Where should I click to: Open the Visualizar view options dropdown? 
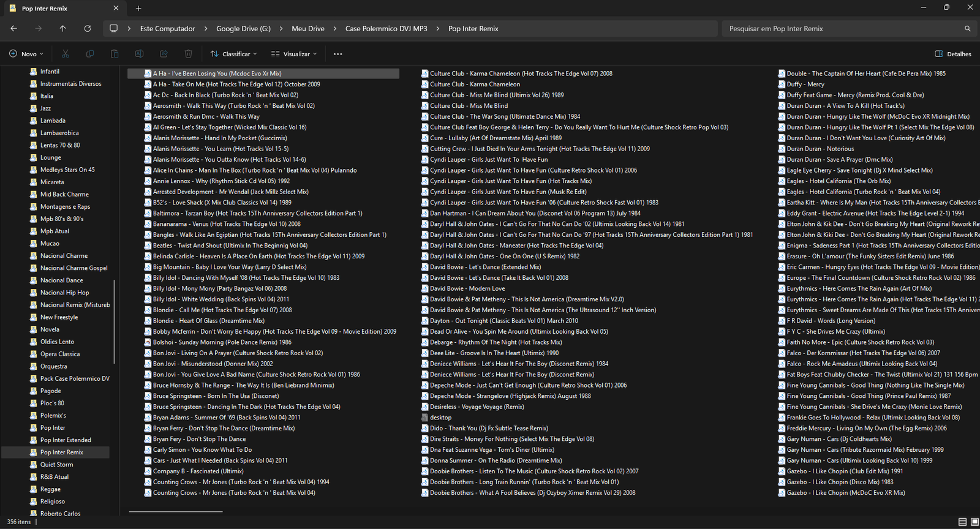294,54
